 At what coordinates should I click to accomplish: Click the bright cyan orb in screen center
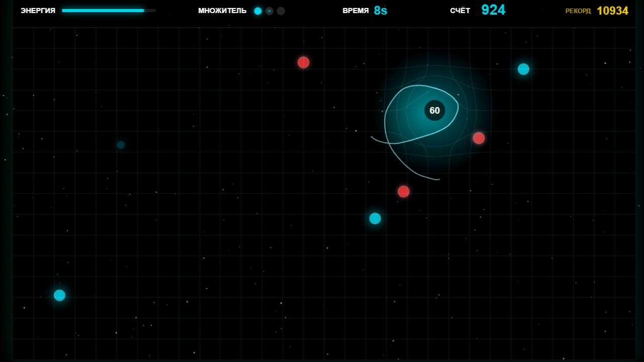[x=375, y=218]
